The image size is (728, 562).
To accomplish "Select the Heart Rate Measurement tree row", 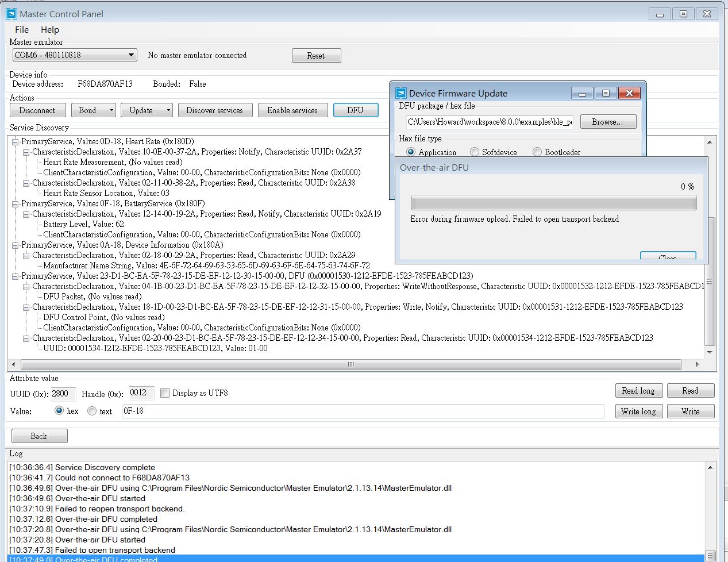I will [x=113, y=162].
